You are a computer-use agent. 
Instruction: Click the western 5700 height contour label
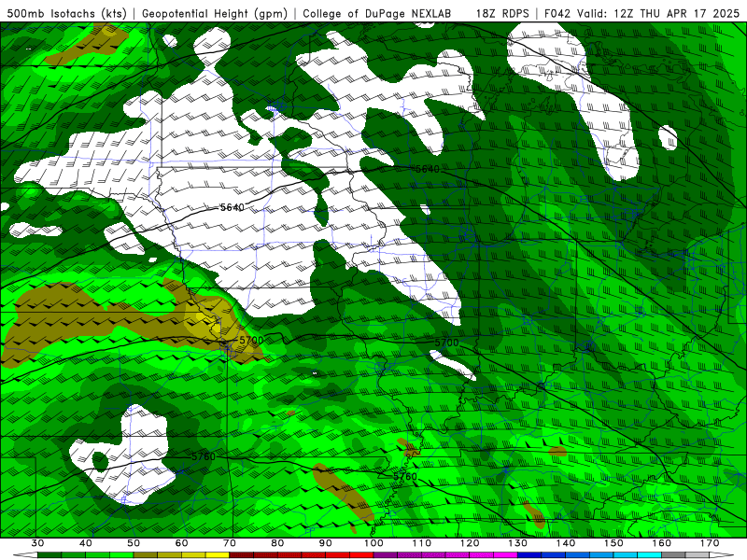(x=251, y=341)
